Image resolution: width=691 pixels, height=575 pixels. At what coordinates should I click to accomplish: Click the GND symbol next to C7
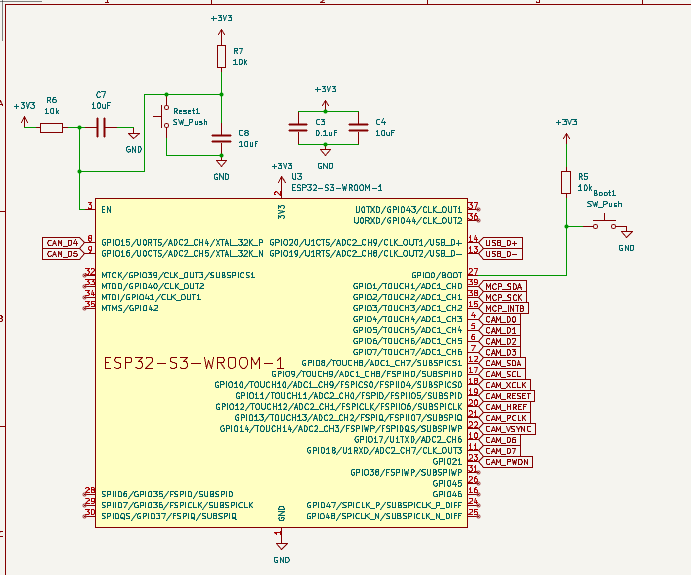pos(134,141)
